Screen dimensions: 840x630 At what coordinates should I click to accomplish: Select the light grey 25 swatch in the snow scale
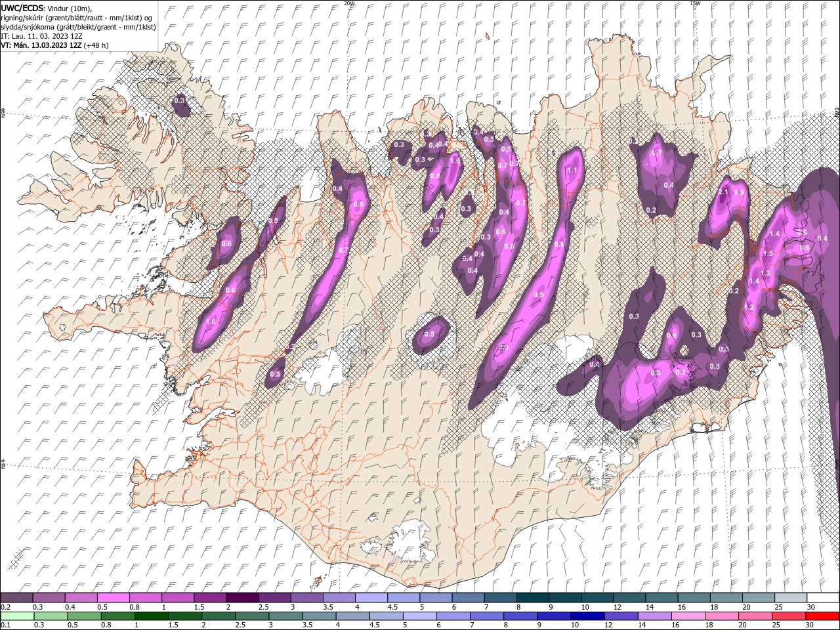click(x=791, y=598)
